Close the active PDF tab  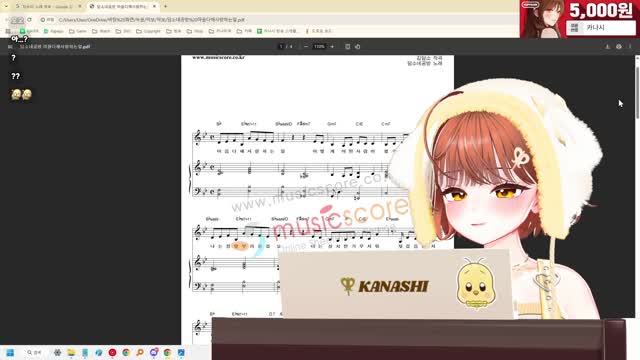(x=154, y=7)
